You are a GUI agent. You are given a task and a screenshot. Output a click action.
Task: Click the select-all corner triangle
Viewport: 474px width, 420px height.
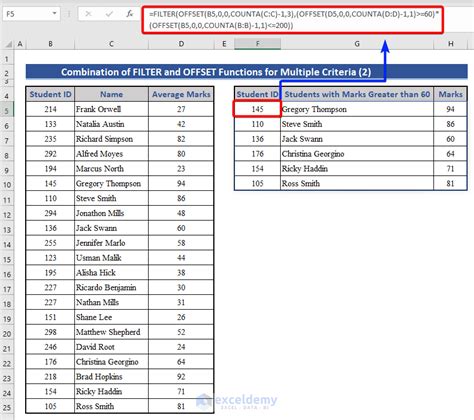[x=8, y=44]
